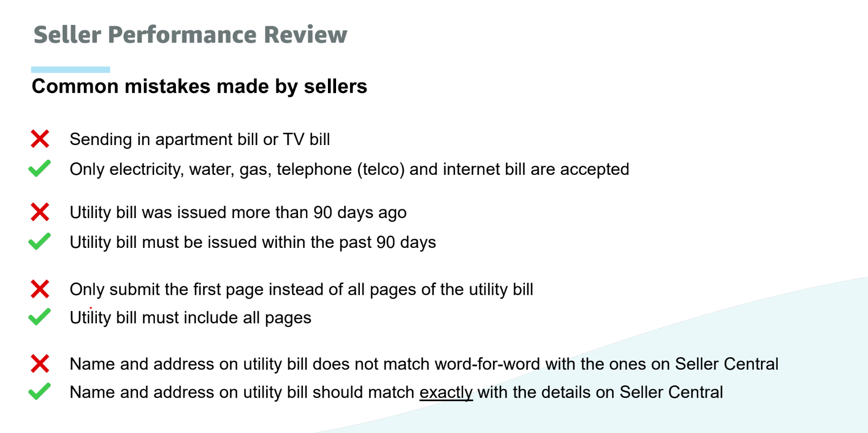Click green check beside 'must include all pages'
This screenshot has height=433, width=868.
(40, 317)
